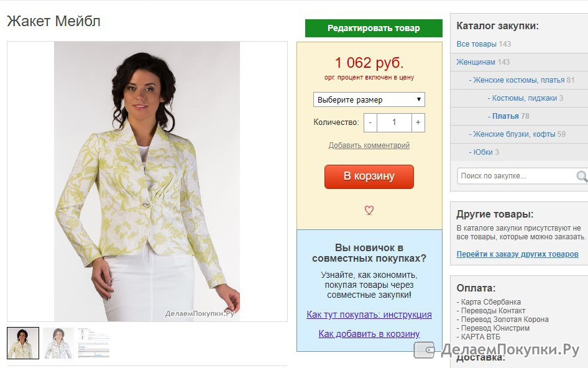The image size is (588, 368).
Task: Increase quantity with the plus button
Action: [x=418, y=122]
